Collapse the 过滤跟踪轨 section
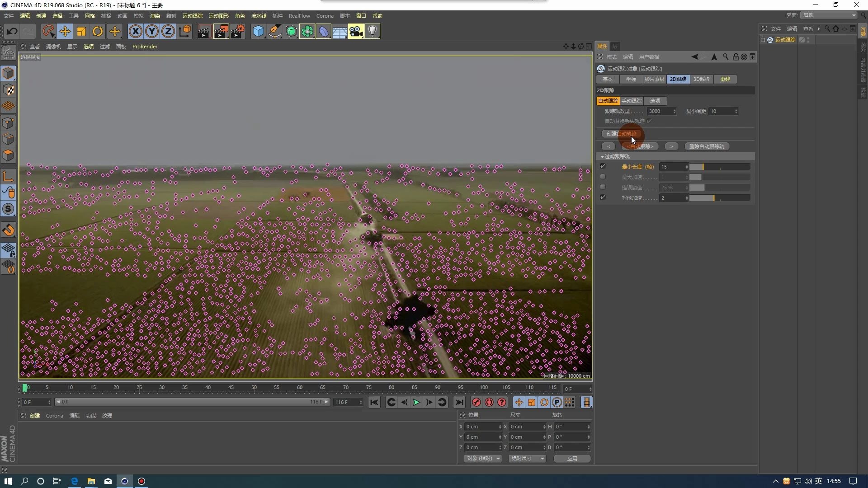This screenshot has height=488, width=868. (602, 156)
